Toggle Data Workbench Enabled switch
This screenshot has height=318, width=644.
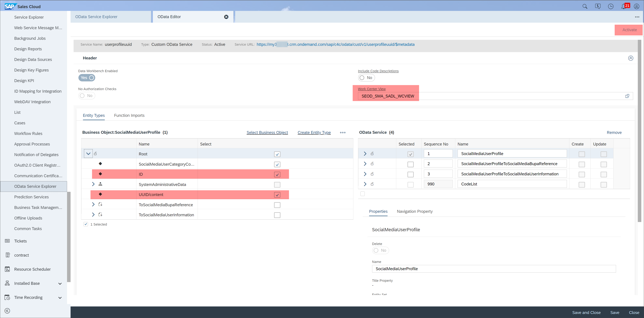[87, 78]
